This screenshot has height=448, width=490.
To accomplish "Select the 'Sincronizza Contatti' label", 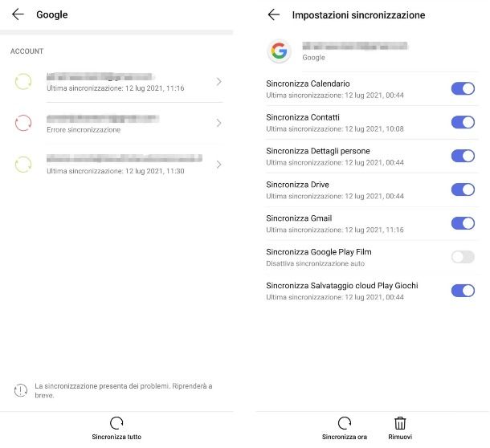I will click(303, 117).
